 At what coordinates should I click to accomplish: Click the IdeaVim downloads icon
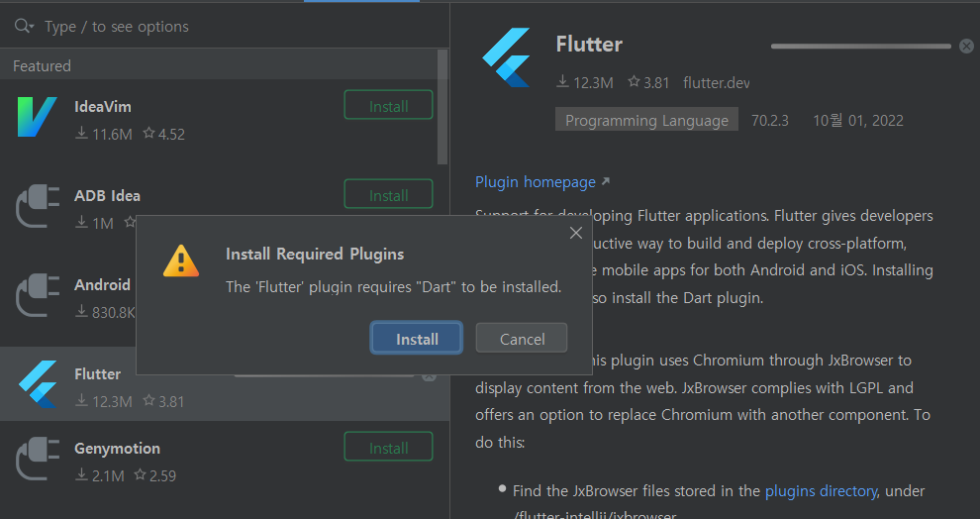click(x=81, y=133)
